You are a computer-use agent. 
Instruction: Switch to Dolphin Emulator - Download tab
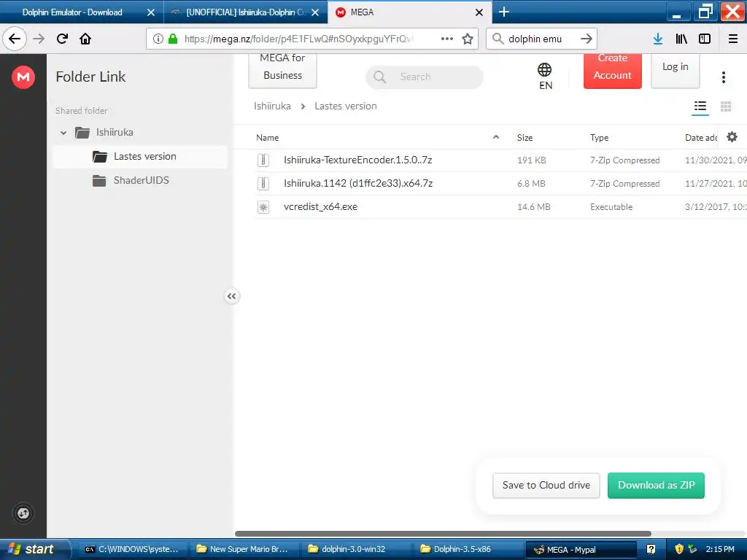(x=72, y=12)
